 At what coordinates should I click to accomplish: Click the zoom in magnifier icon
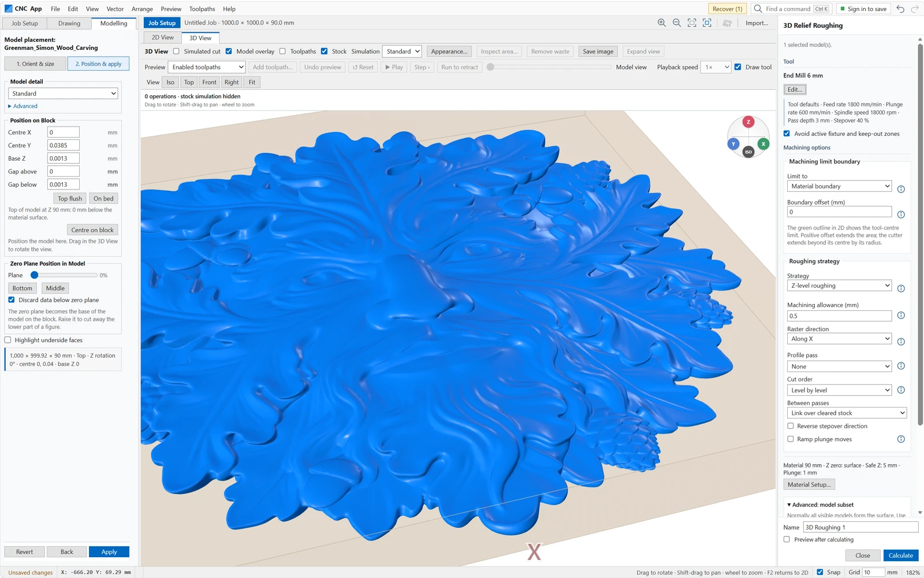(x=662, y=23)
